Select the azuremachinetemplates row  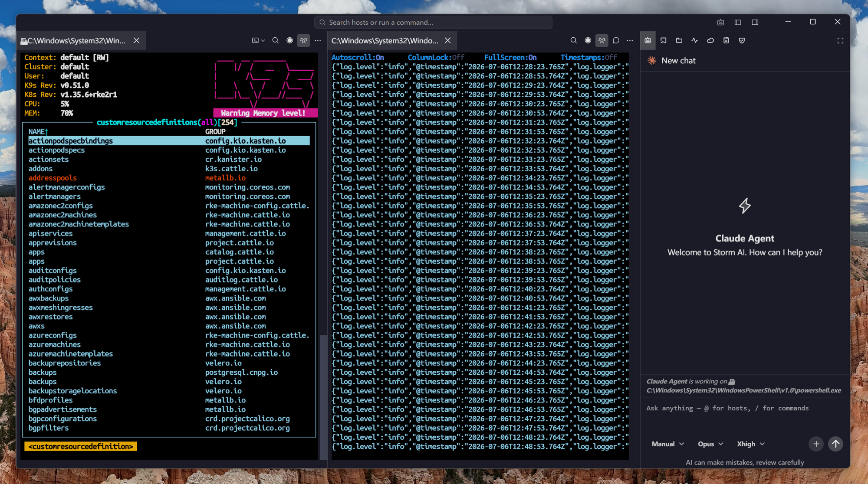pyautogui.click(x=169, y=354)
